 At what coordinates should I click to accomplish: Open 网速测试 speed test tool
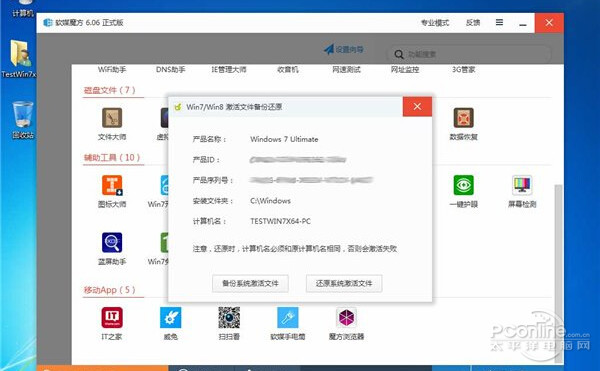pyautogui.click(x=346, y=70)
